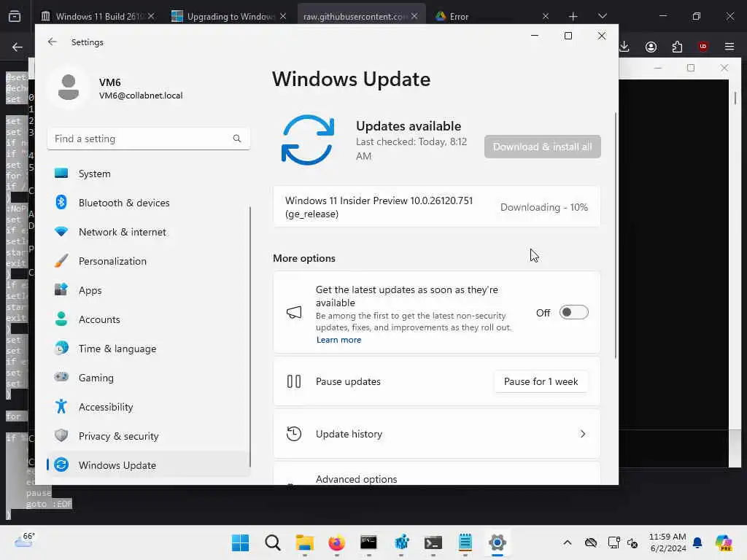Open Firefox from taskbar

click(337, 542)
